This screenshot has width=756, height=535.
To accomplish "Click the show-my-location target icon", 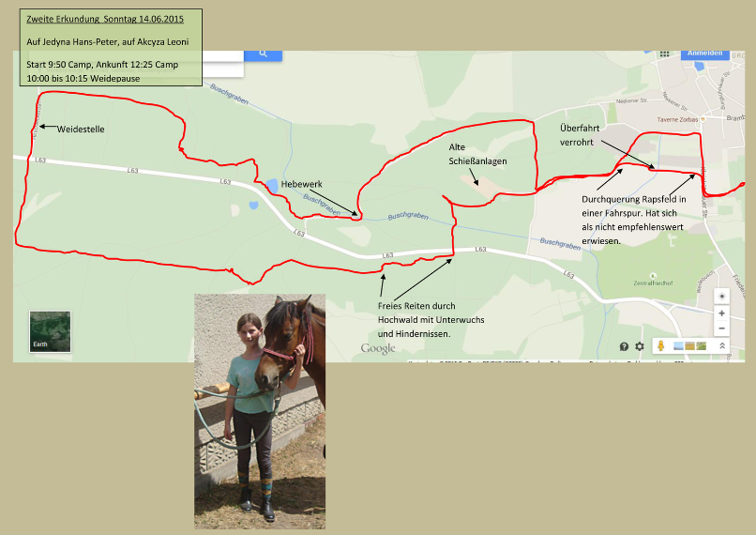I will click(x=721, y=296).
